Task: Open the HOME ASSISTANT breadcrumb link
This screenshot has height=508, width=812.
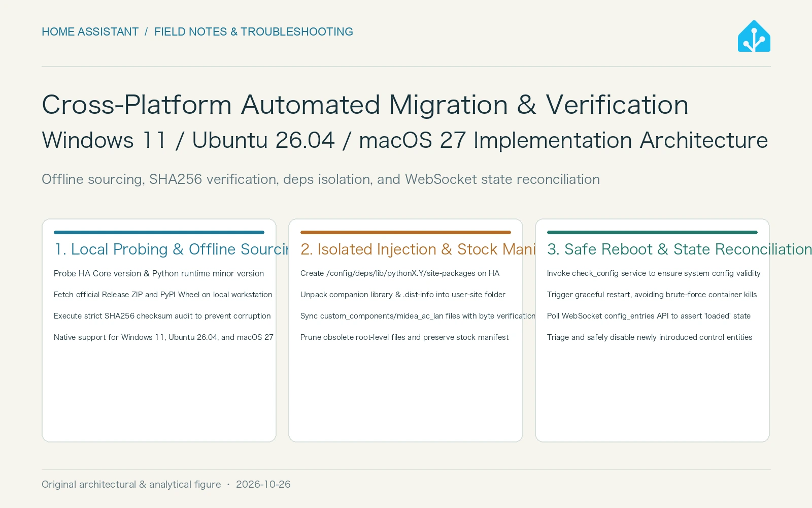Action: (x=90, y=31)
